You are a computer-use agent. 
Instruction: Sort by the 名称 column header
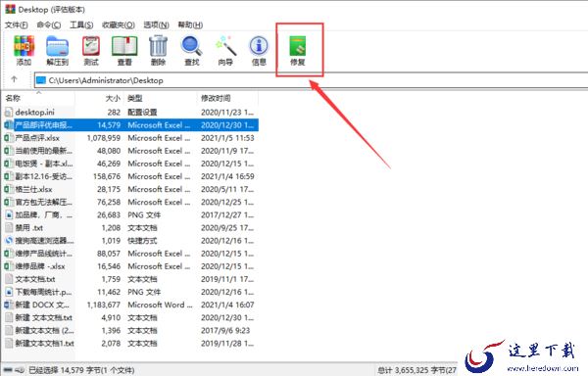tap(37, 98)
